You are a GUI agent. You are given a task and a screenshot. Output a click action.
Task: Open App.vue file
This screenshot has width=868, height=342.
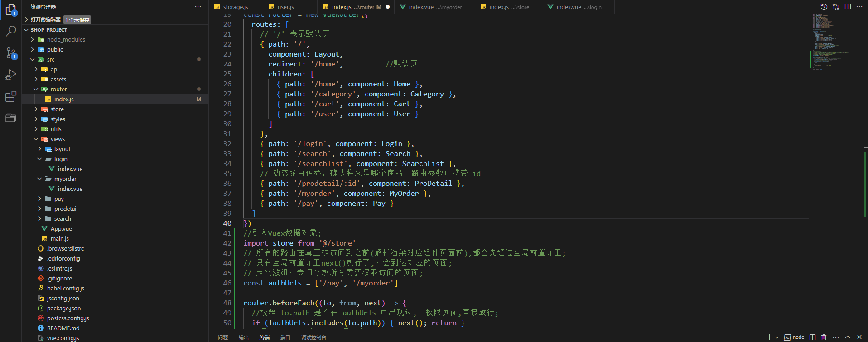tap(115, 228)
